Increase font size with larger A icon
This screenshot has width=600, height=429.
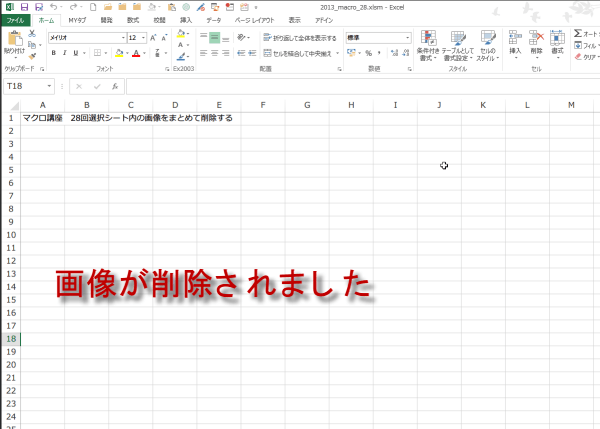coord(153,38)
